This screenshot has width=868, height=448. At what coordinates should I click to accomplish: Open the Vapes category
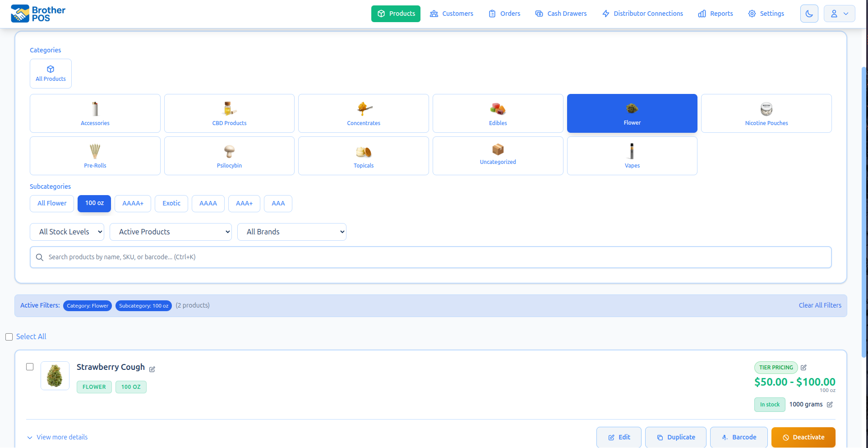pyautogui.click(x=632, y=155)
